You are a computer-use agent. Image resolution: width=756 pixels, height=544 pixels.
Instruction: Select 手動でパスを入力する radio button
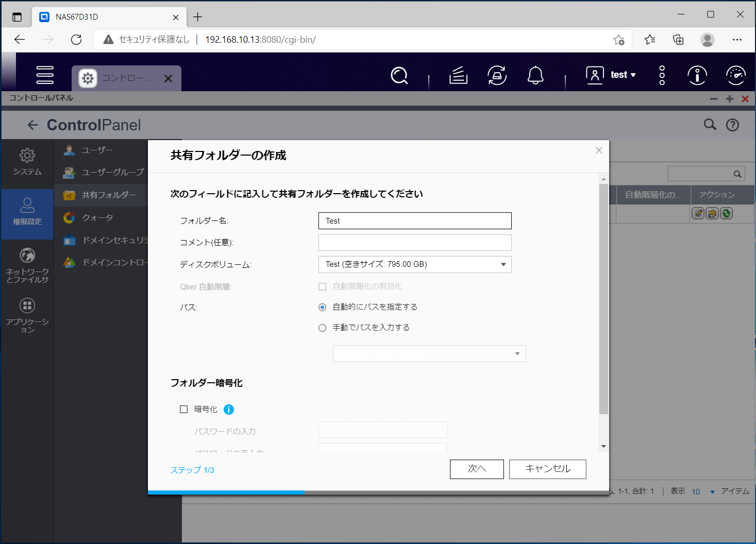[x=323, y=328]
